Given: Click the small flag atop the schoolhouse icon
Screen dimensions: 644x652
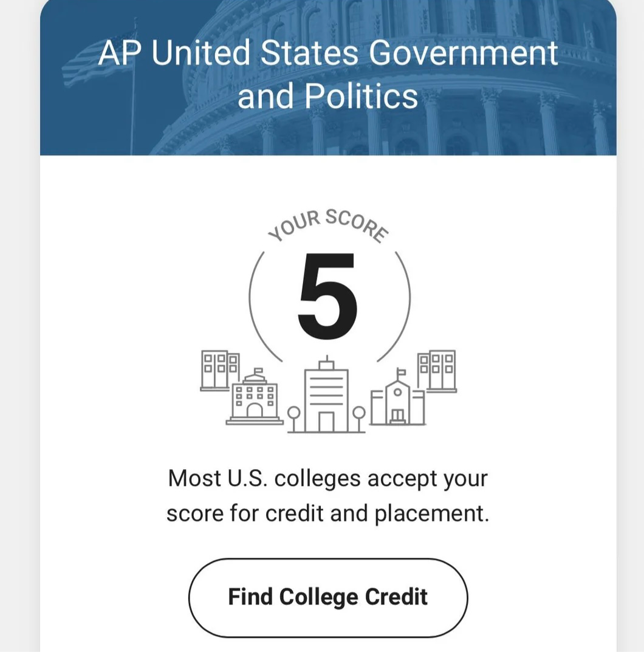Looking at the screenshot, I should coord(401,372).
